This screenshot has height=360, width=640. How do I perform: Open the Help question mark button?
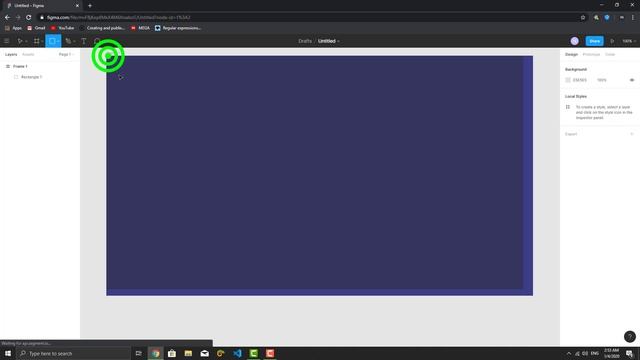pyautogui.click(x=629, y=336)
